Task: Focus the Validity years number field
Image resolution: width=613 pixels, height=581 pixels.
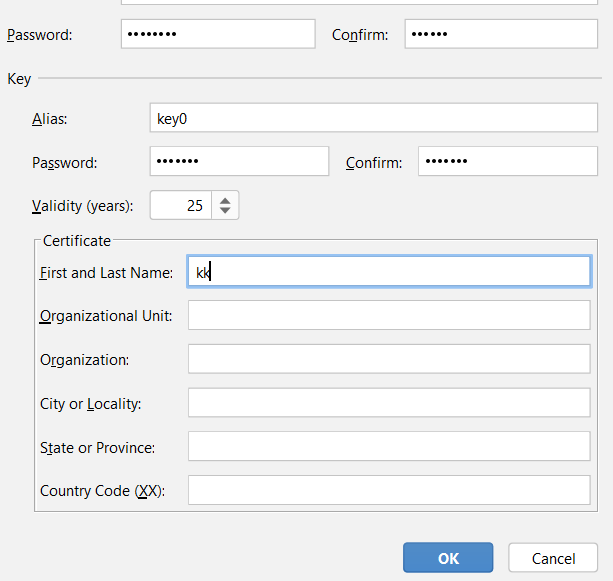Action: click(x=181, y=205)
